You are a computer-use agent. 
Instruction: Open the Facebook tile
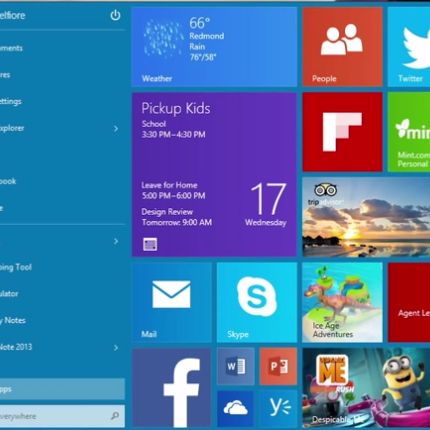172,388
